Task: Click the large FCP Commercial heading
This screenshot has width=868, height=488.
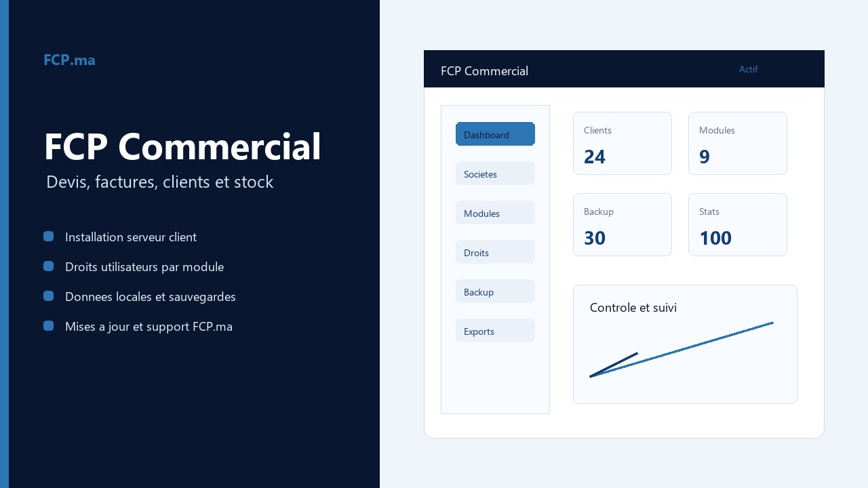Action: pos(182,146)
